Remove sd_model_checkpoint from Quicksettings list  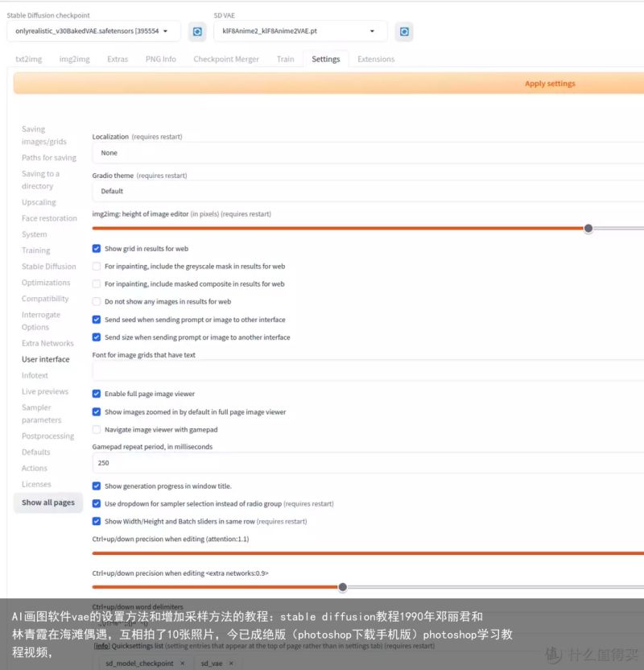[183, 664]
